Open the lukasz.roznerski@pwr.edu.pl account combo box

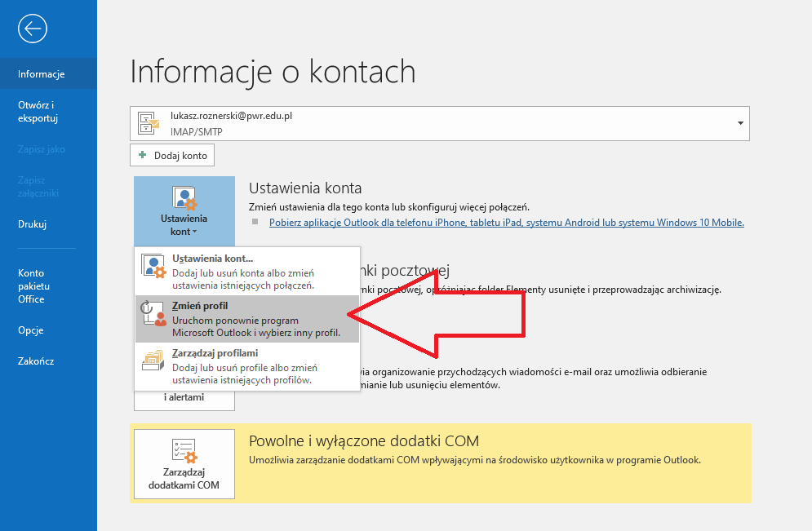coord(439,123)
